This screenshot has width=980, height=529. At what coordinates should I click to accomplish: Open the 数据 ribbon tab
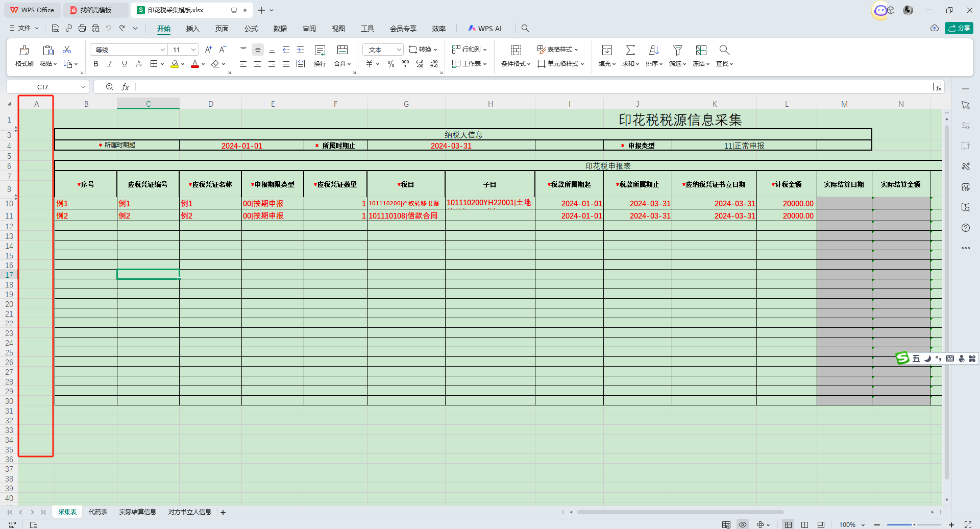click(x=280, y=29)
